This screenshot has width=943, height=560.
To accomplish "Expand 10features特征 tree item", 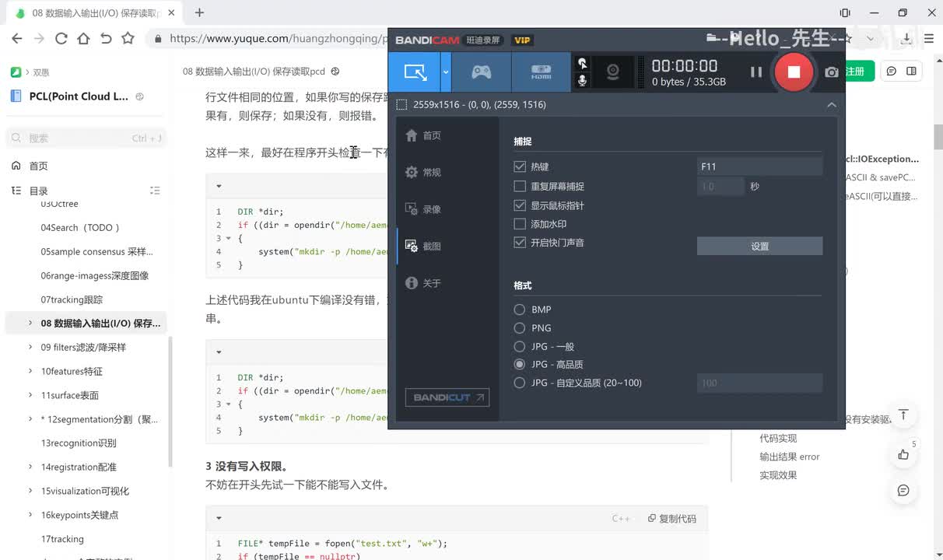I will (x=30, y=371).
